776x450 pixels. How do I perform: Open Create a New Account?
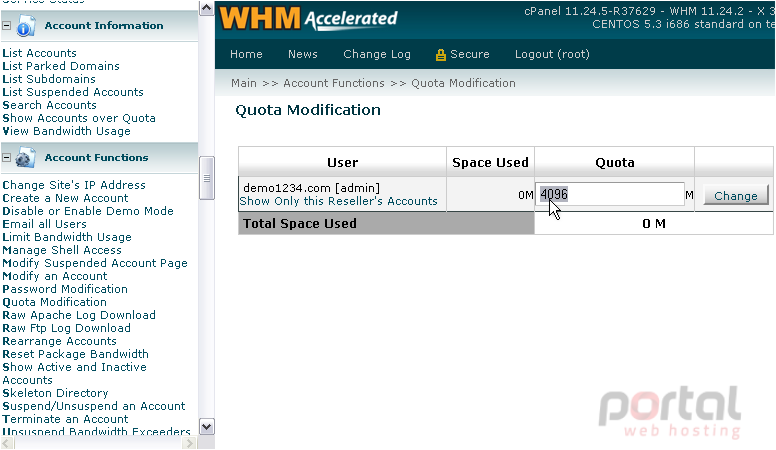(65, 198)
